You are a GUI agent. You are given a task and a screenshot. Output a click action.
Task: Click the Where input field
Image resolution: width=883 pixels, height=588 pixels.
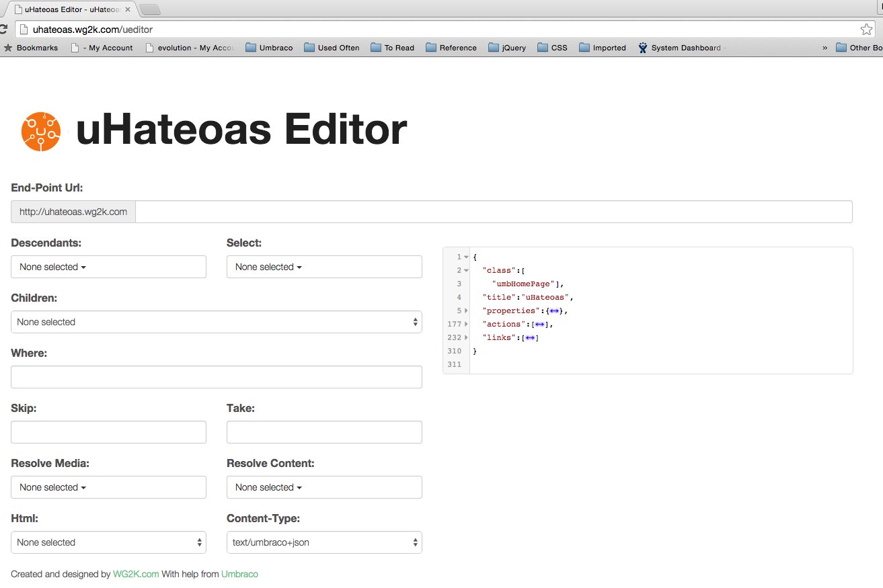(x=216, y=377)
